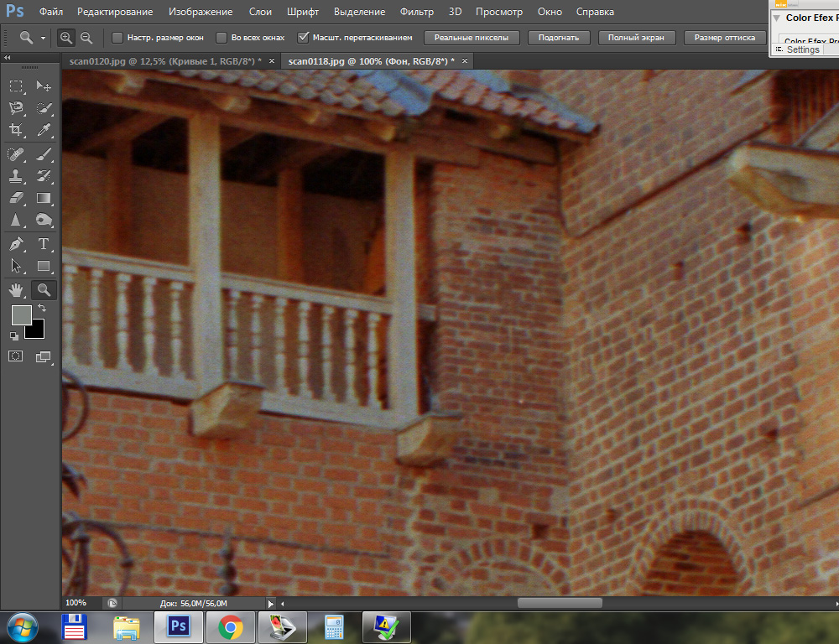Open the foreground color swatch
The height and width of the screenshot is (644, 839).
(21, 315)
